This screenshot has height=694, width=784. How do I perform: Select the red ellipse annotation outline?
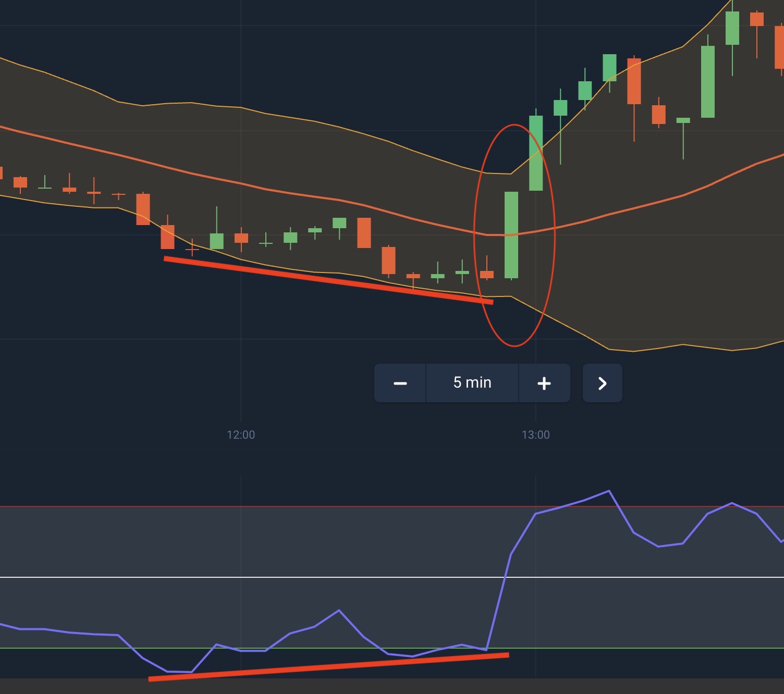(555, 234)
